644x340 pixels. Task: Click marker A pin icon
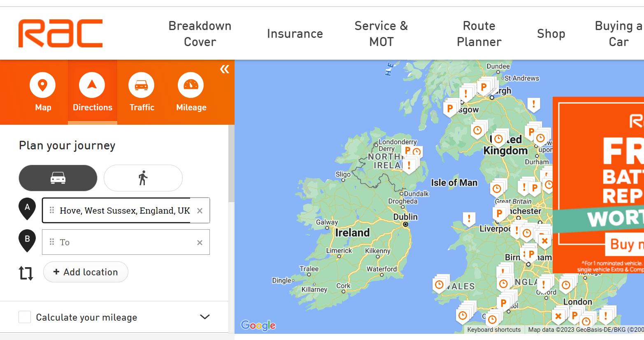click(x=27, y=208)
